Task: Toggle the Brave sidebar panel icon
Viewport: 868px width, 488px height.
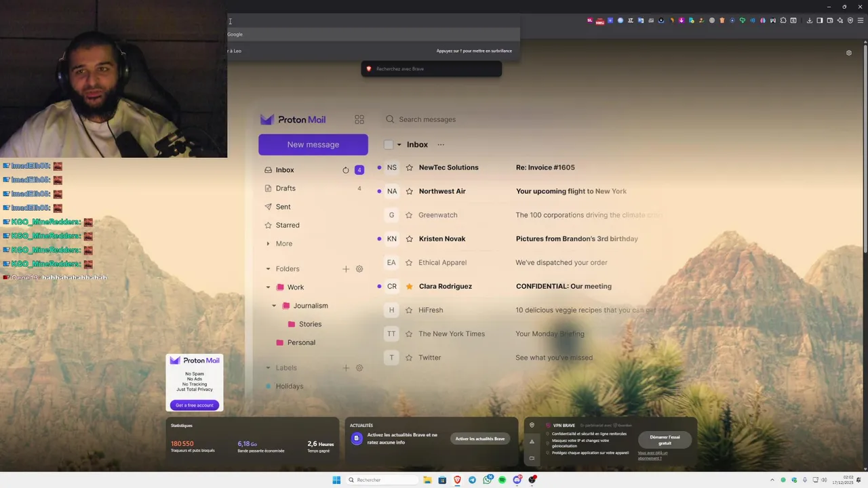Action: click(819, 20)
